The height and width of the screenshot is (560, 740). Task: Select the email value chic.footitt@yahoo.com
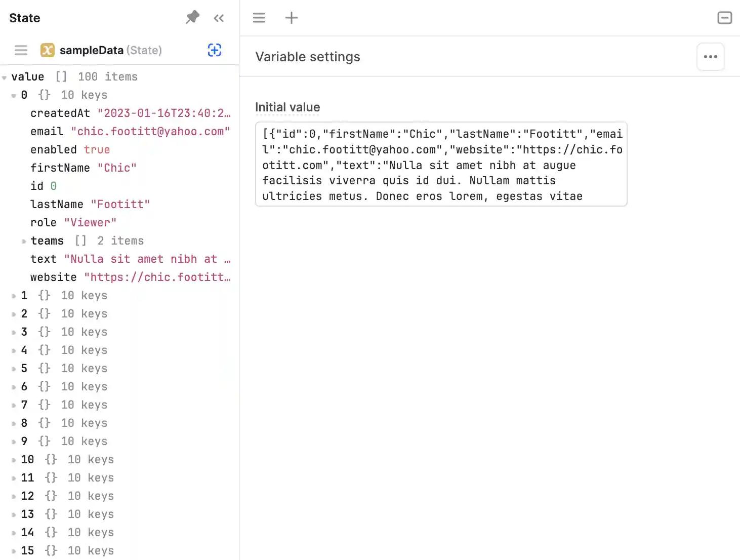150,132
